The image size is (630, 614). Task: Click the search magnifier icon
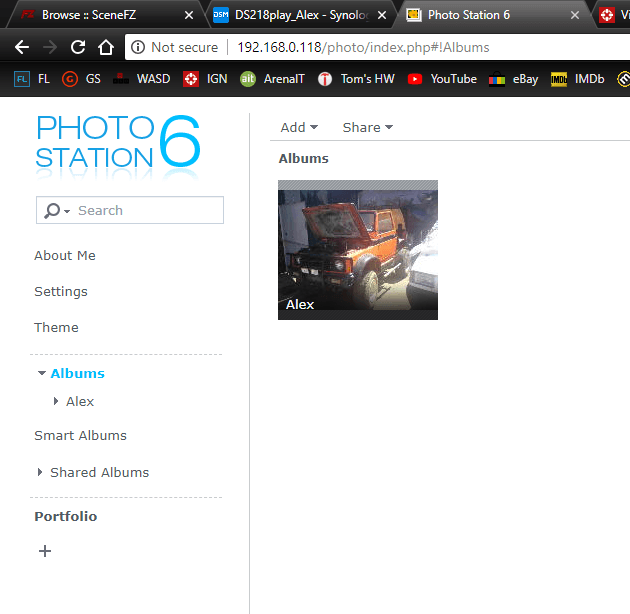click(x=50, y=211)
